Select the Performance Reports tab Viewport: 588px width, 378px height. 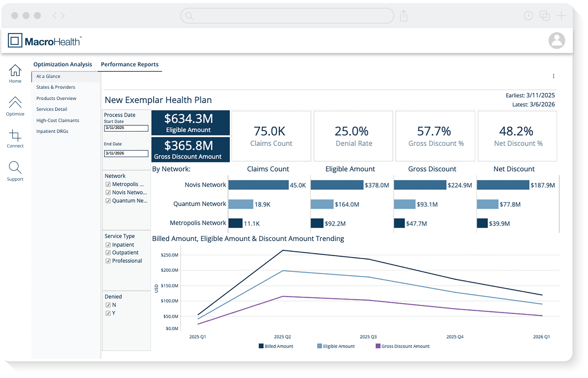tap(130, 64)
